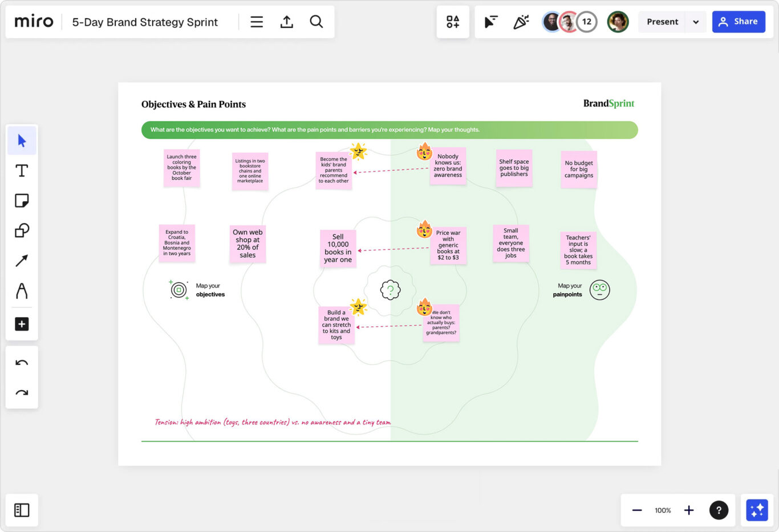Open the apps and templates icon
779x532 pixels.
click(x=453, y=22)
